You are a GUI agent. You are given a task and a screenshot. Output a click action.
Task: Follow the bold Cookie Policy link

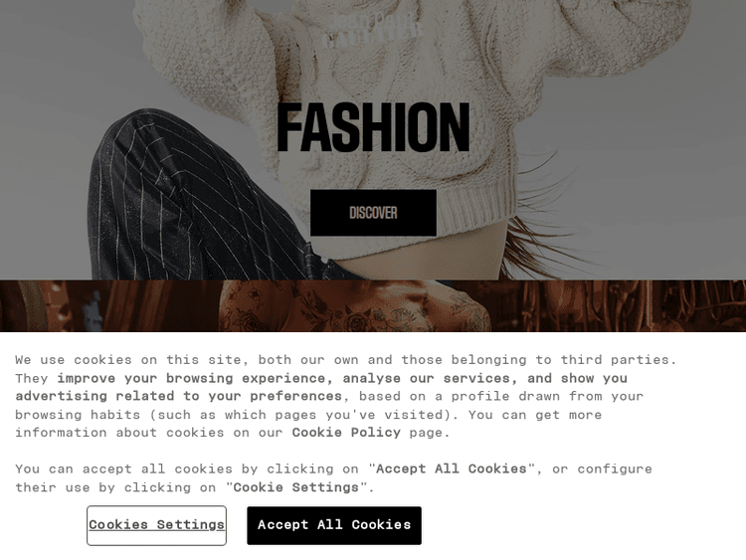click(346, 433)
